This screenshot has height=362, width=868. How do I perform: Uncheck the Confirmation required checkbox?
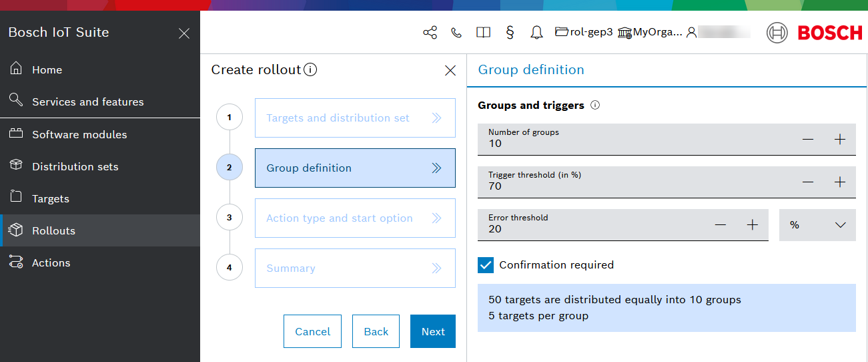click(x=486, y=265)
